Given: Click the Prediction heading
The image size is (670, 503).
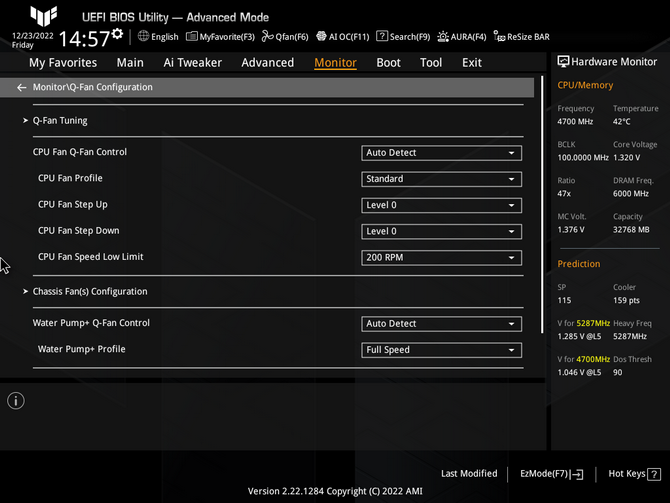Looking at the screenshot, I should coord(579,264).
